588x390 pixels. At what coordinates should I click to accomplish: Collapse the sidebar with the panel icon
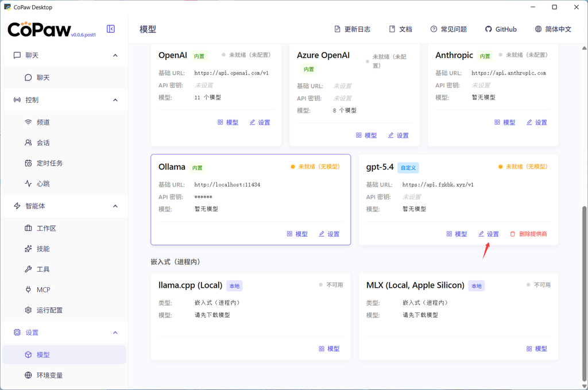[x=111, y=29]
